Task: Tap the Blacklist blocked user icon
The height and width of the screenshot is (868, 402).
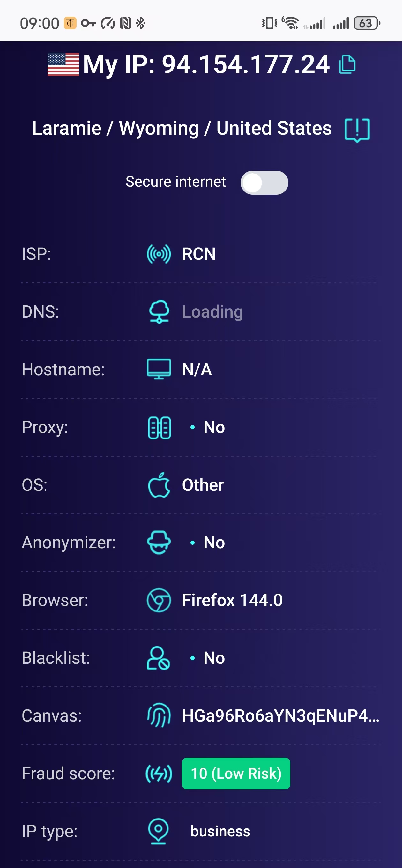Action: [x=158, y=658]
